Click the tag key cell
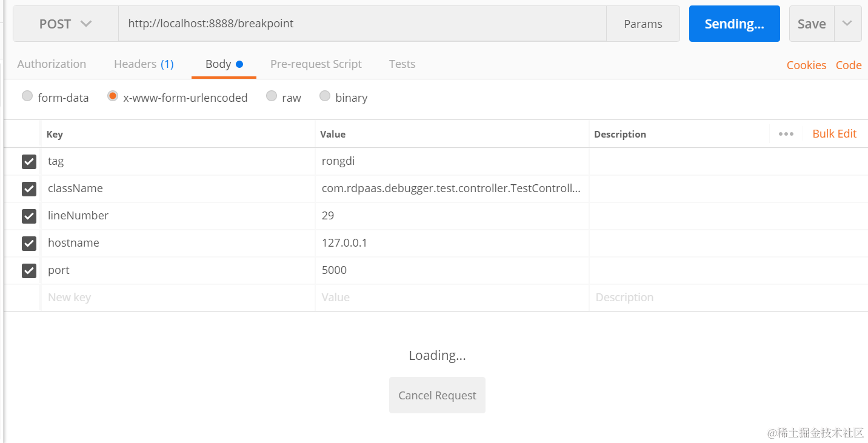 (x=178, y=161)
